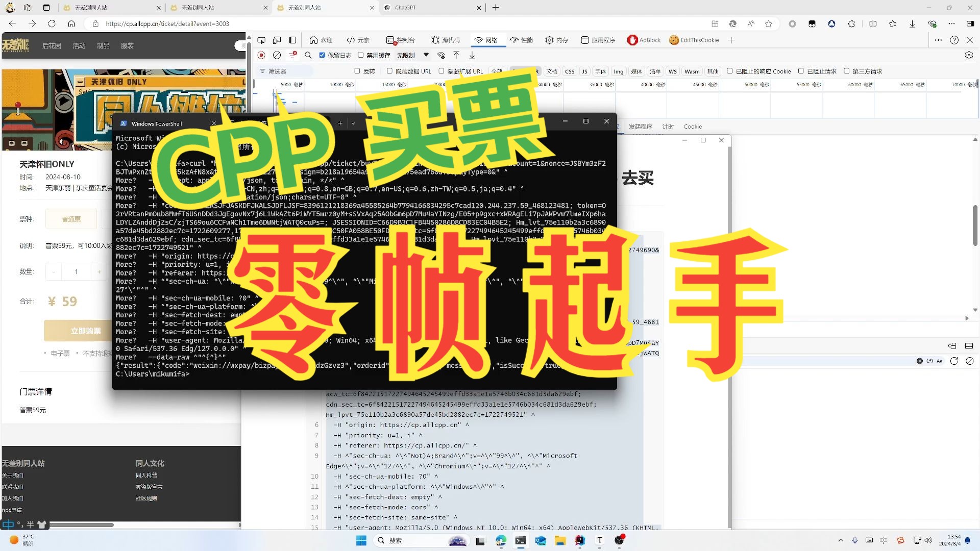The height and width of the screenshot is (551, 980).
Task: Open network conditions wifi-gear icon
Action: (x=441, y=55)
